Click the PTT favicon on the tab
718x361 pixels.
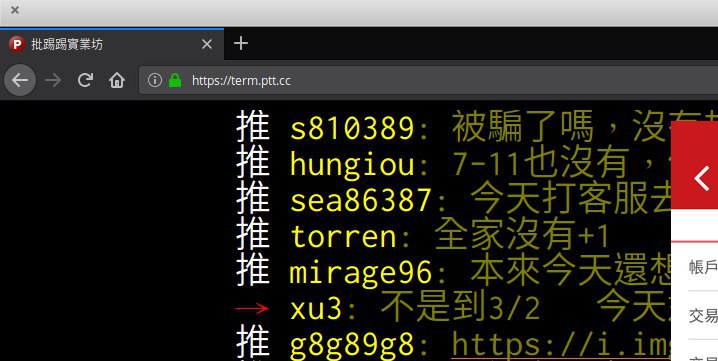17,44
